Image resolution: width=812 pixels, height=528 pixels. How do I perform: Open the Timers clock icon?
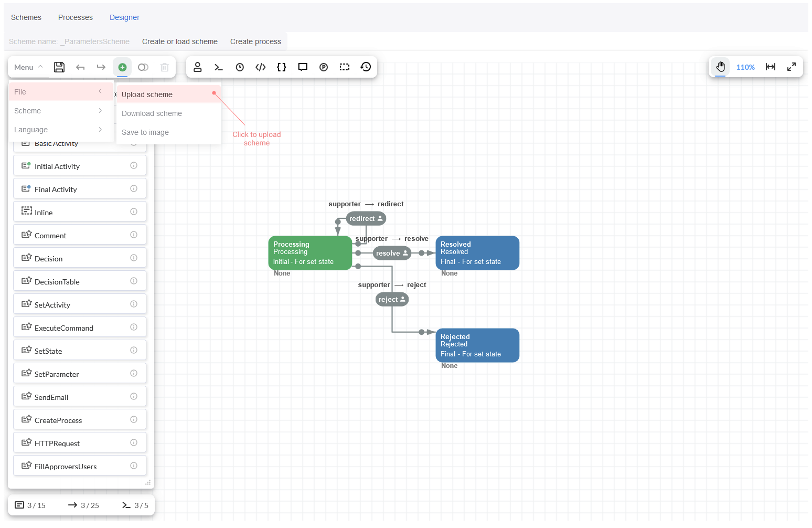[240, 67]
